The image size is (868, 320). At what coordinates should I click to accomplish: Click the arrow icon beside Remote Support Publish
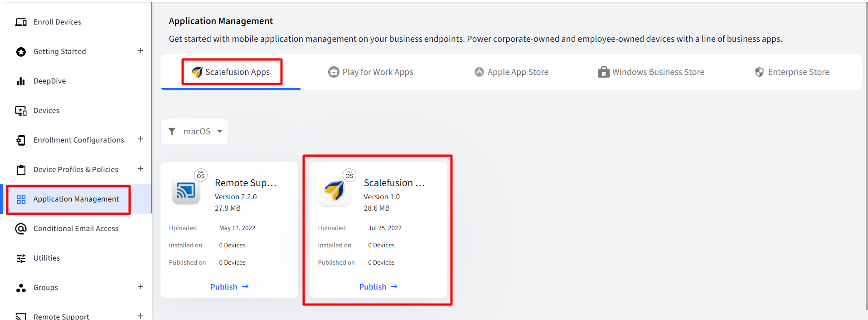(x=245, y=287)
